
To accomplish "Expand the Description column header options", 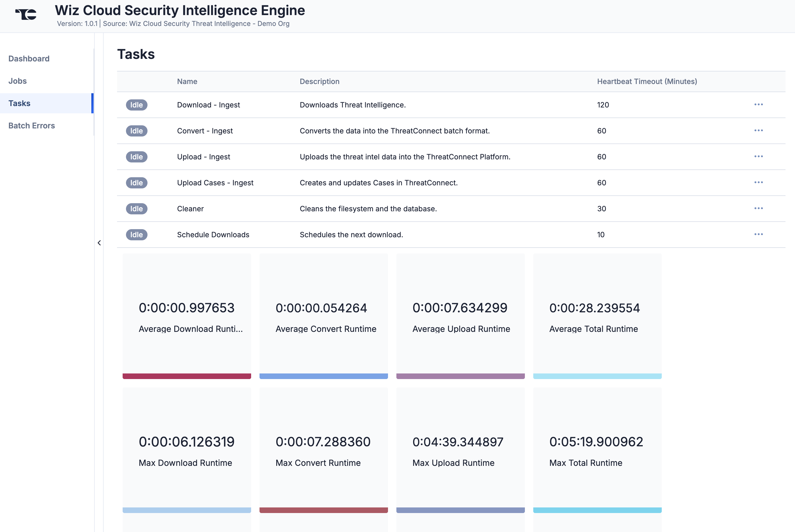I will point(320,82).
